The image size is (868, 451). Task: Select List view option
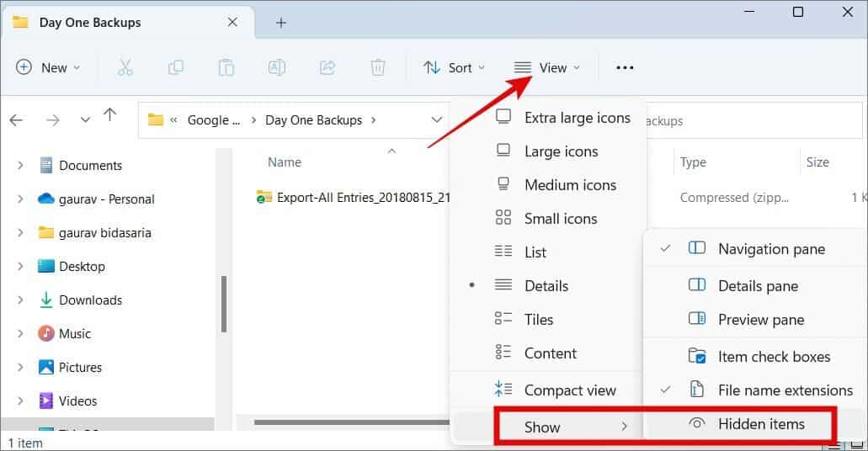tap(521, 252)
